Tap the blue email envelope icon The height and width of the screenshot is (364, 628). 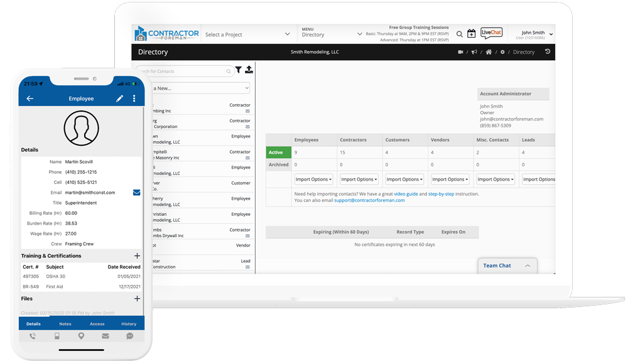(136, 193)
